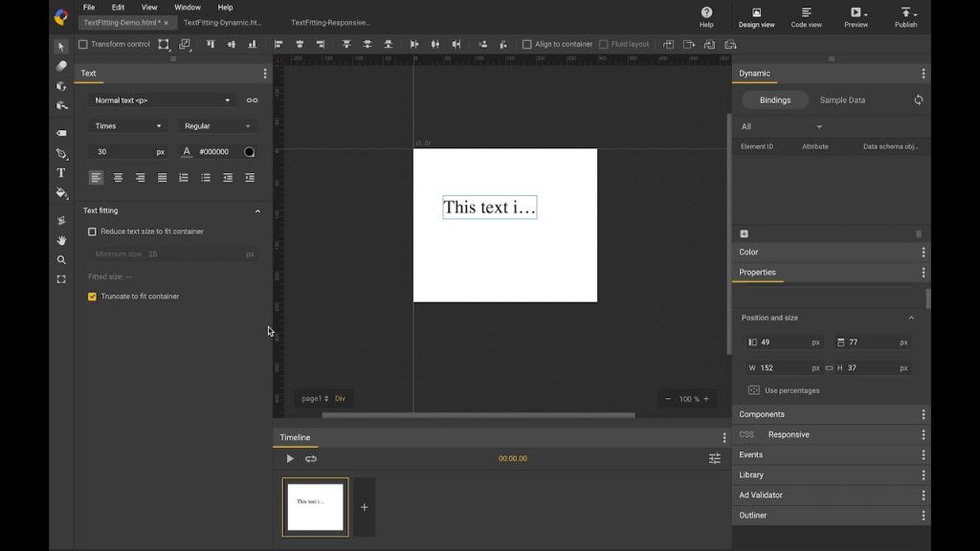This screenshot has width=980, height=551.
Task: Zoom in canvas with plus button
Action: coord(706,399)
